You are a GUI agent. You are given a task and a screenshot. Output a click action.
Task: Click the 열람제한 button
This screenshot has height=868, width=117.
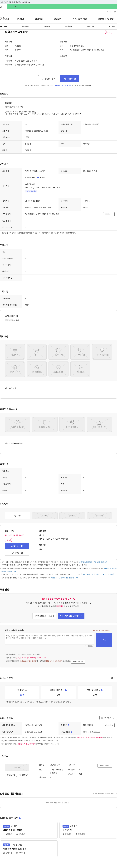(24, 775)
